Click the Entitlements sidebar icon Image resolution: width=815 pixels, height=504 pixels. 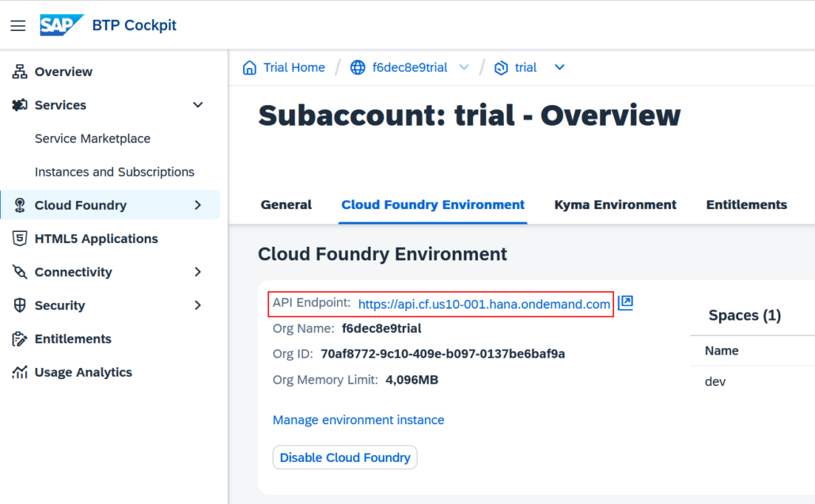click(x=20, y=339)
